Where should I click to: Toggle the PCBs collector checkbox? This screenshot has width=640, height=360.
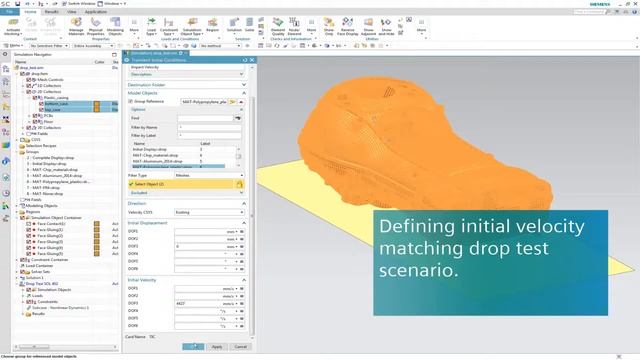coord(35,116)
